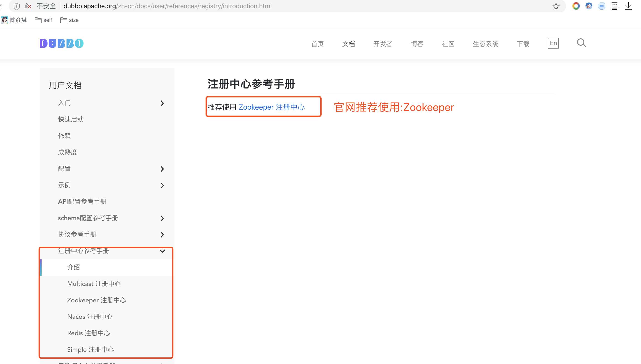The image size is (641, 364).
Task: Open Nacos 注册中心 in the sidebar
Action: [90, 317]
